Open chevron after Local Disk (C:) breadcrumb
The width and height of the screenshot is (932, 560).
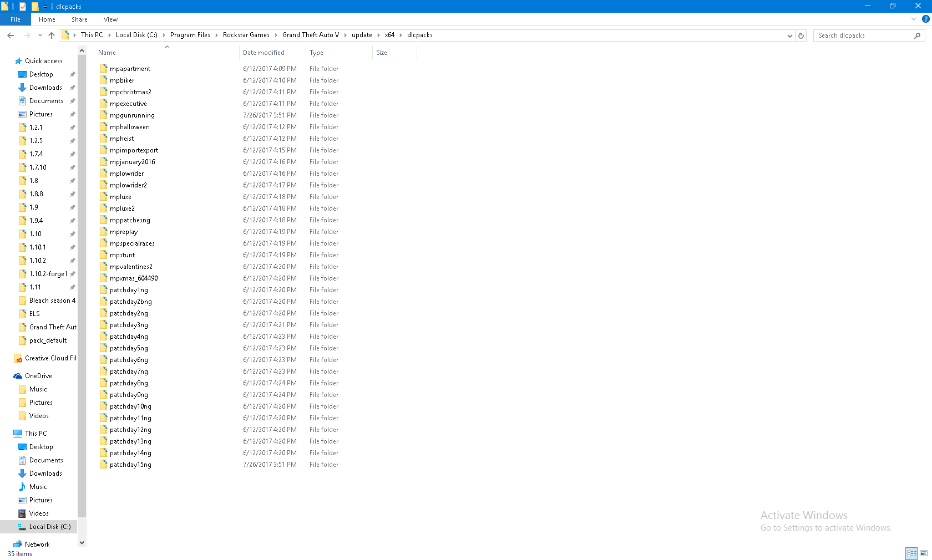[x=164, y=35]
